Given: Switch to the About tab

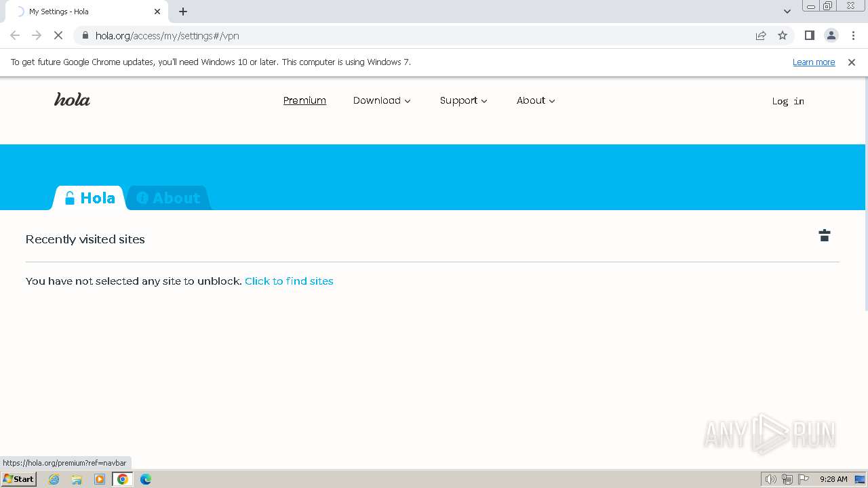Looking at the screenshot, I should [x=168, y=198].
